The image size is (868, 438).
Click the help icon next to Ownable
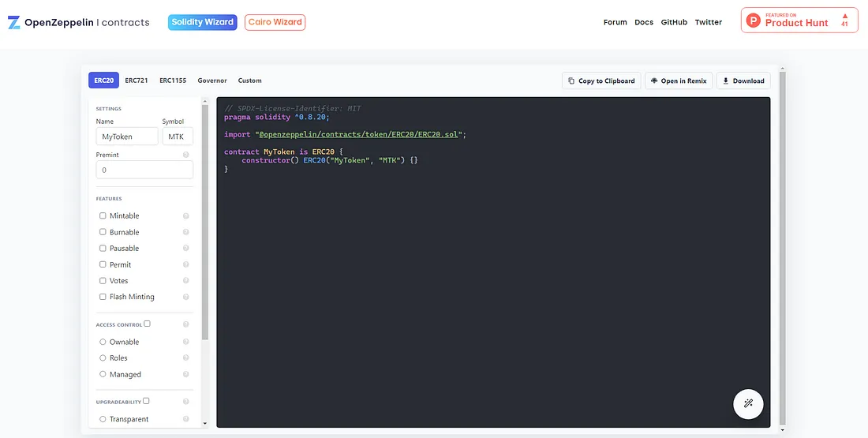pos(186,342)
